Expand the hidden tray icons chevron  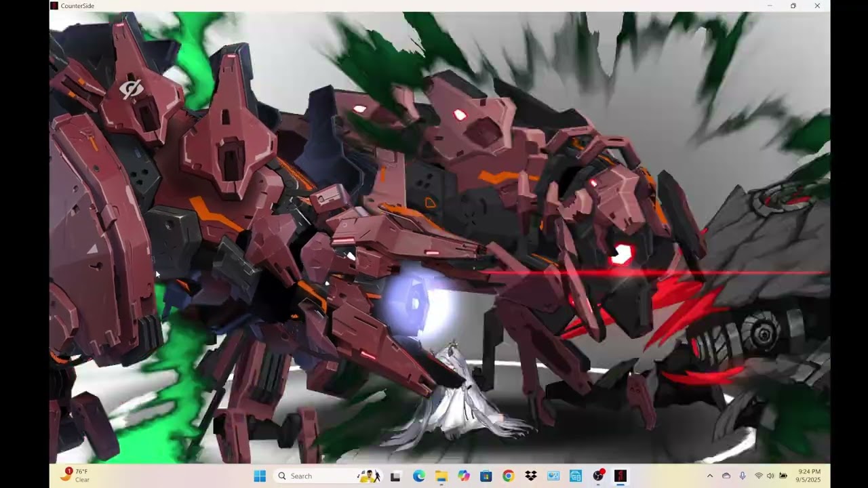(710, 476)
